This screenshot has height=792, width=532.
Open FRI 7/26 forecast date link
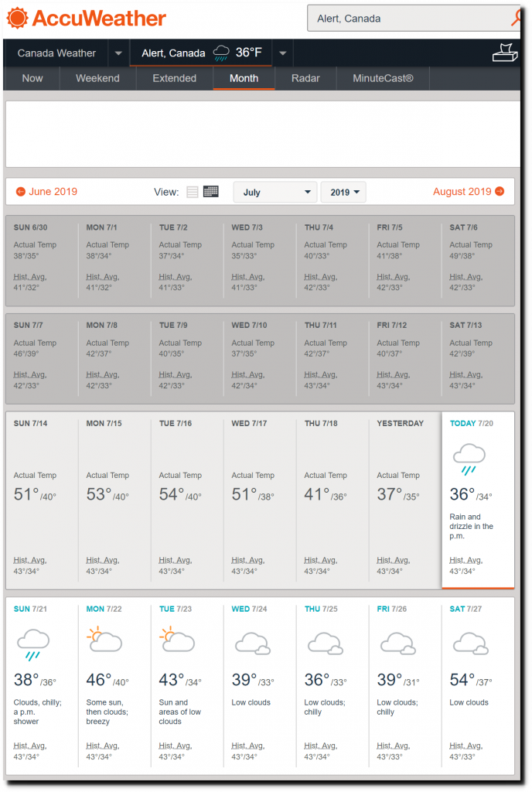[392, 609]
